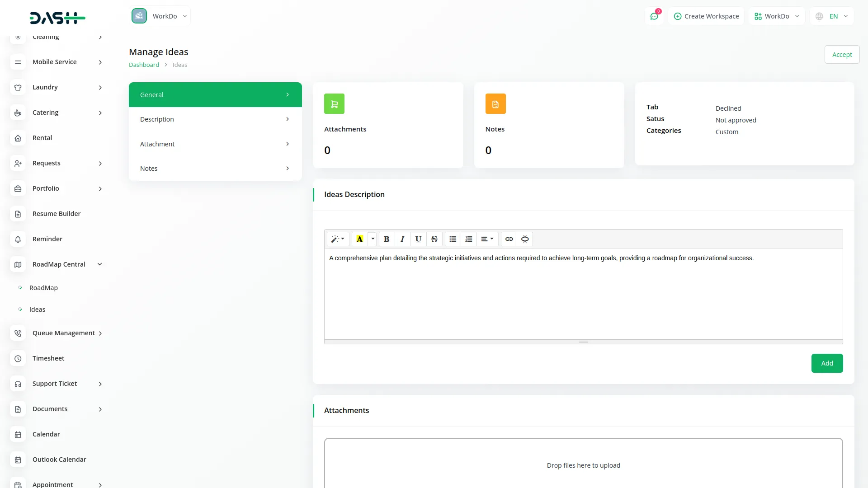Click the drop files upload area
The width and height of the screenshot is (868, 488).
tap(583, 465)
